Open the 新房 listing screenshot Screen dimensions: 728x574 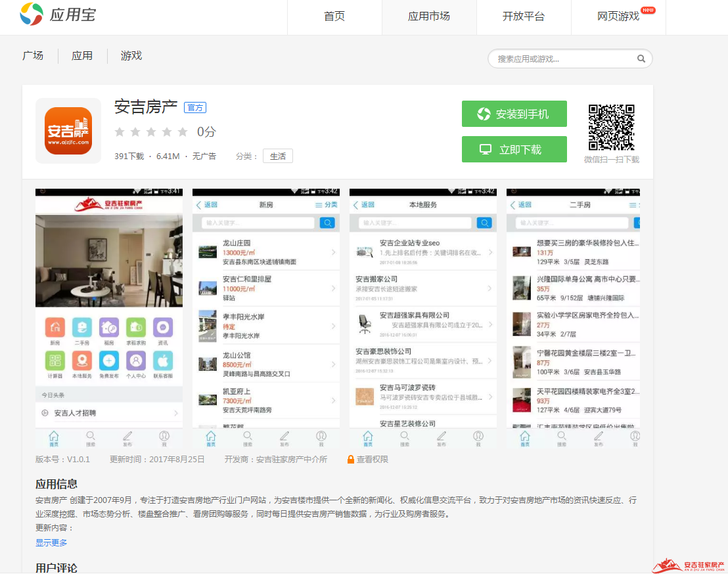click(x=266, y=318)
